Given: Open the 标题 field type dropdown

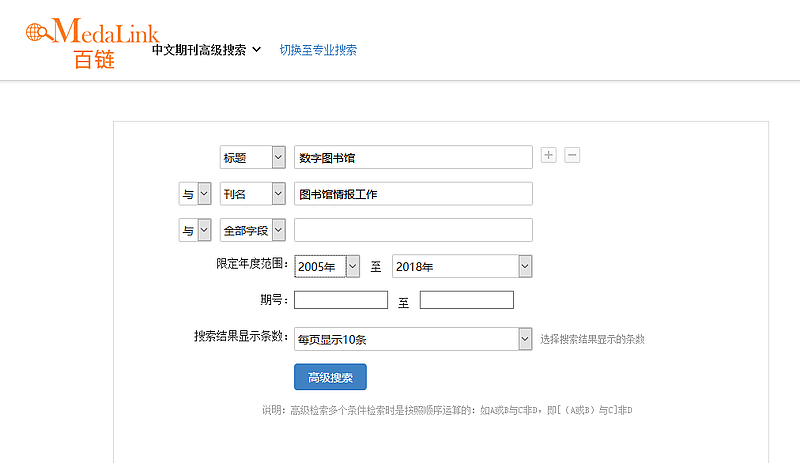Looking at the screenshot, I should point(252,158).
